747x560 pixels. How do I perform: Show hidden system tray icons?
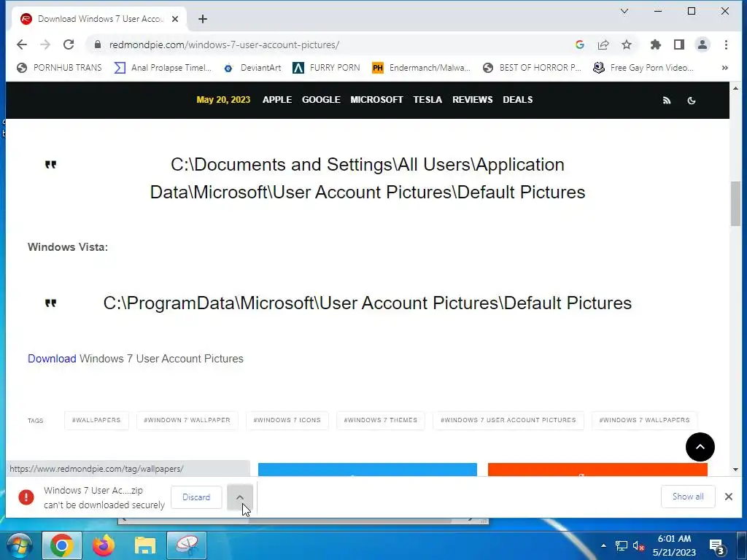(603, 545)
